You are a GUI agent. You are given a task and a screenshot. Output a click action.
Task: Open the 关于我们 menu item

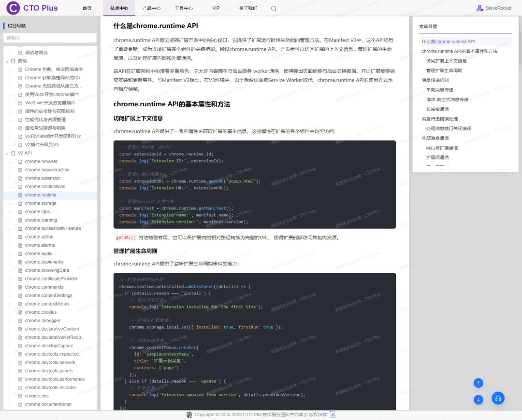(248, 8)
